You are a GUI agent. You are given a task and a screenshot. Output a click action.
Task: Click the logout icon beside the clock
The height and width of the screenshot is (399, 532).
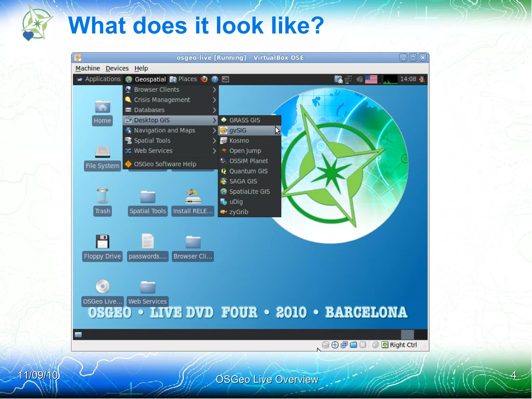tap(422, 79)
